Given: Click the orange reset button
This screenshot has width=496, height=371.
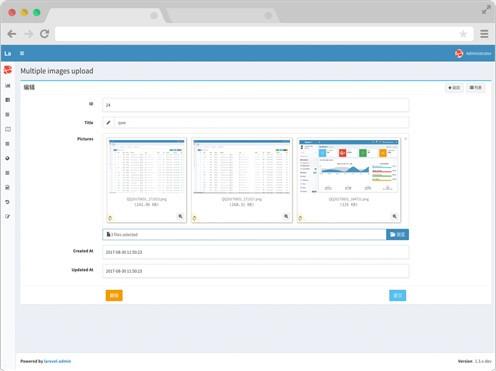Looking at the screenshot, I should 114,295.
